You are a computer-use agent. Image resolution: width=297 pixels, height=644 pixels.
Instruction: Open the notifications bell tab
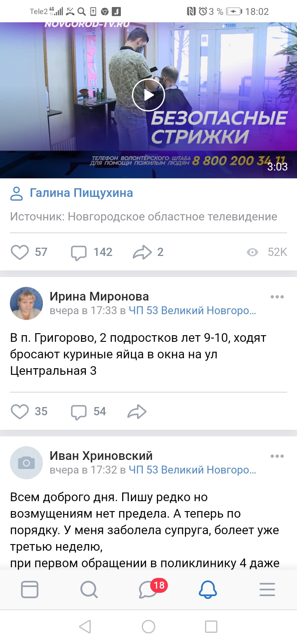pos(208,589)
